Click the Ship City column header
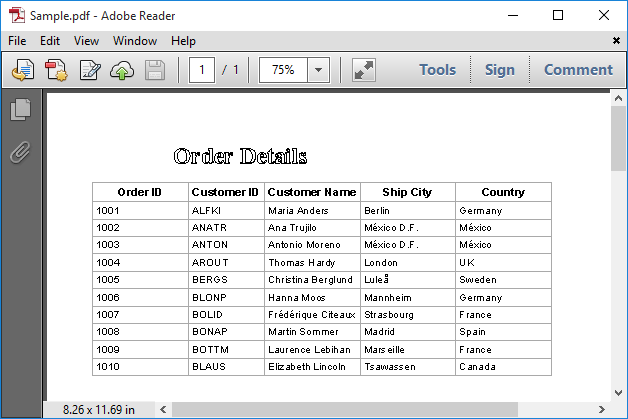The image size is (628, 419). (407, 192)
